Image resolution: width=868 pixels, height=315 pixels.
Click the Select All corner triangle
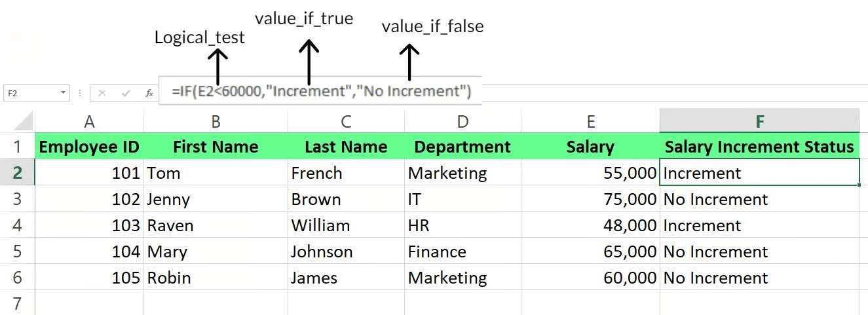(x=23, y=121)
